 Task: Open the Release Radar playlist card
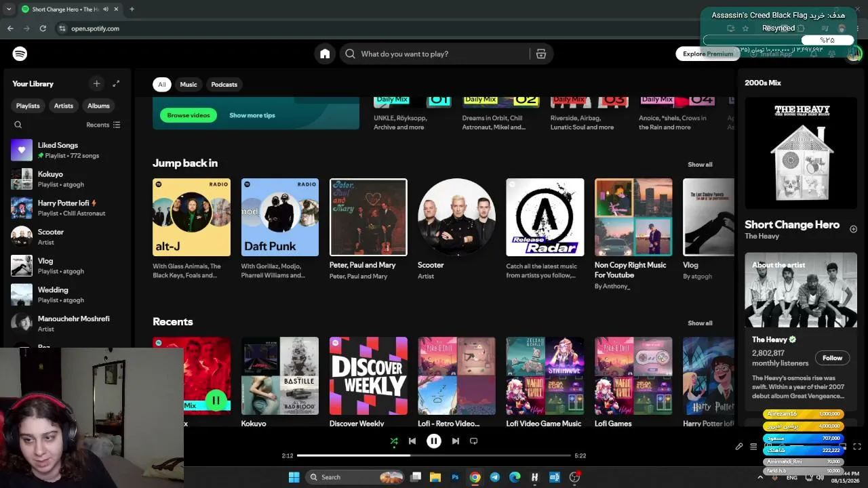545,229
